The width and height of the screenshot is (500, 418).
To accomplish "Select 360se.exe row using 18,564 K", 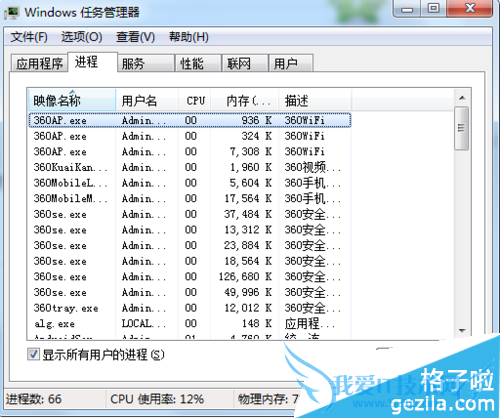I will (190, 261).
